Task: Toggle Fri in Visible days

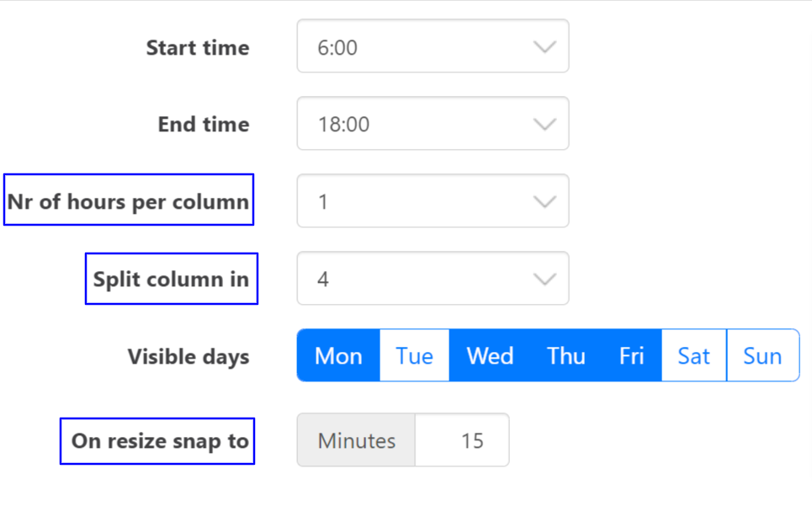Action: click(631, 355)
